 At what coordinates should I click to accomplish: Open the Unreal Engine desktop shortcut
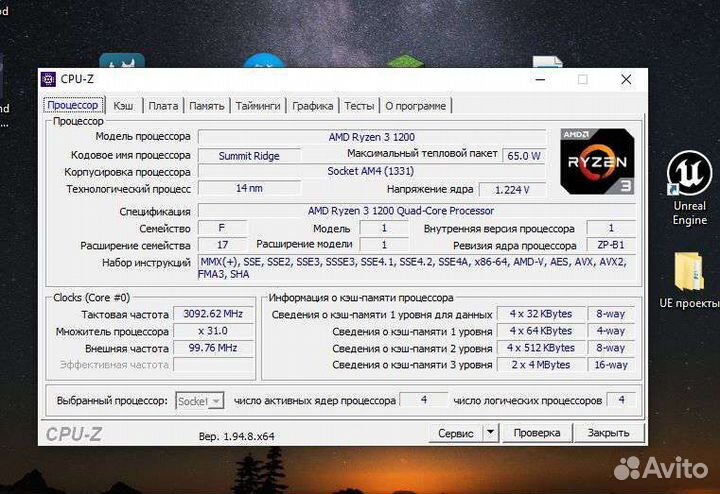(689, 188)
